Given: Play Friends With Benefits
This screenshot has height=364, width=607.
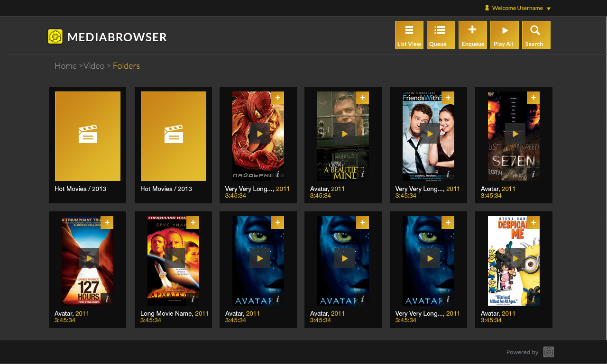Looking at the screenshot, I should tap(430, 134).
